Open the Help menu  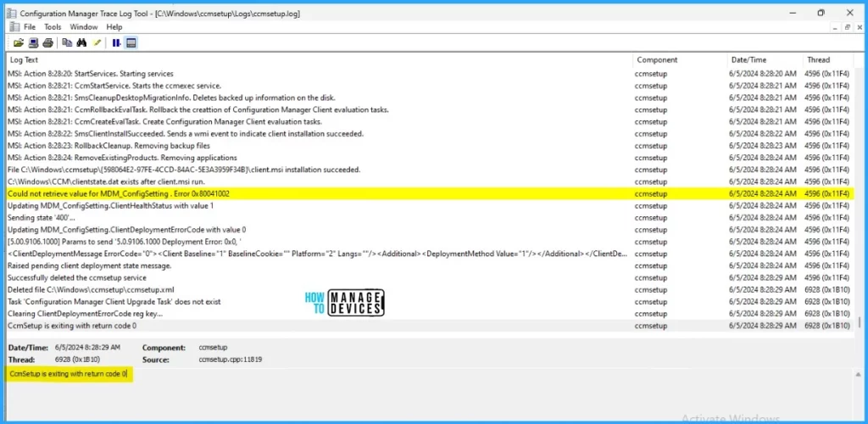[x=114, y=26]
